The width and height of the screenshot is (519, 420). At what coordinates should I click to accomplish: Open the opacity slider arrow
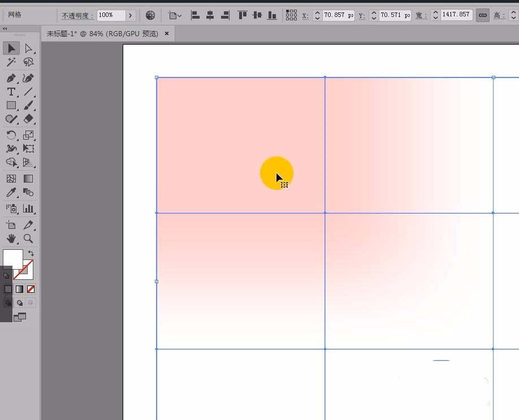click(131, 15)
